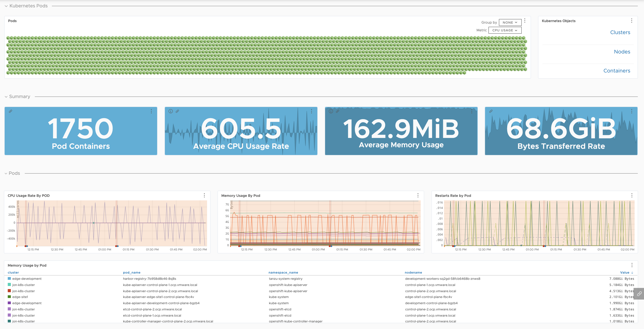Select the 1750 Pod Containers card

81,131
